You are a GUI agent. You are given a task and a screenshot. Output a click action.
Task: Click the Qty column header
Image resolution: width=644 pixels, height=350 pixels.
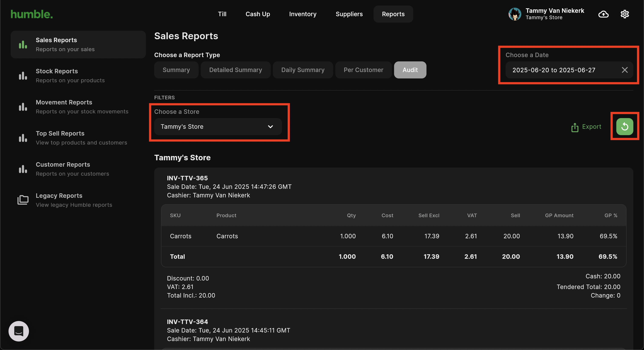click(351, 215)
